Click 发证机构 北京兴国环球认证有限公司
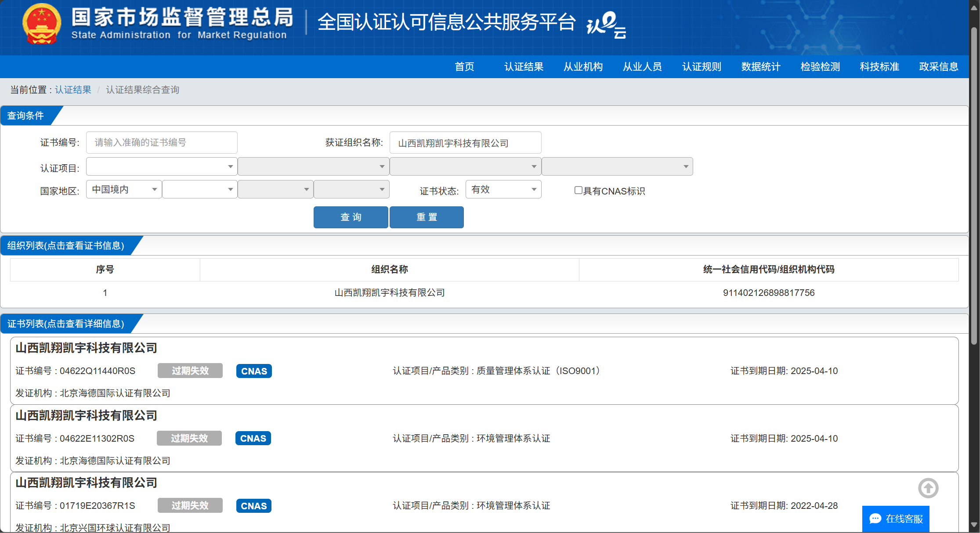The image size is (980, 533). click(x=93, y=528)
